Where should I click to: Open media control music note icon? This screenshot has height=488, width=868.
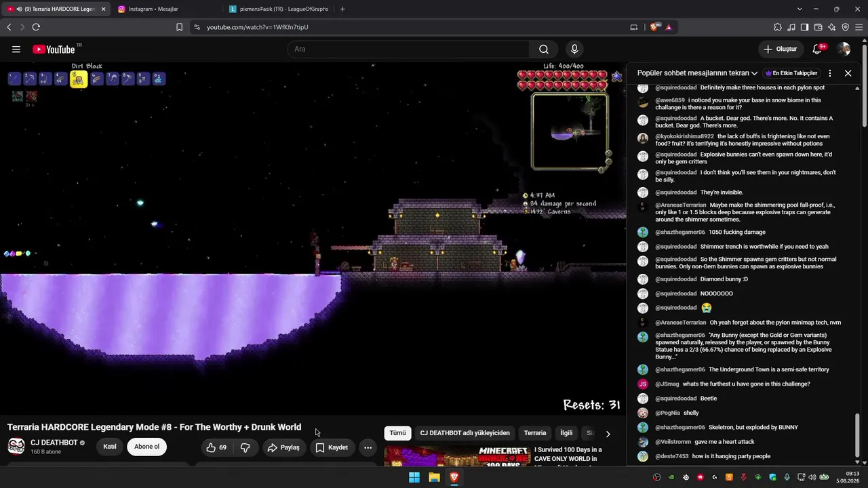tap(791, 27)
